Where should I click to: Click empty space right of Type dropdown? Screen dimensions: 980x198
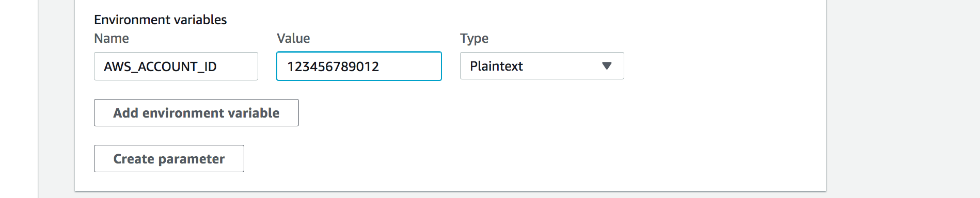coord(723,66)
